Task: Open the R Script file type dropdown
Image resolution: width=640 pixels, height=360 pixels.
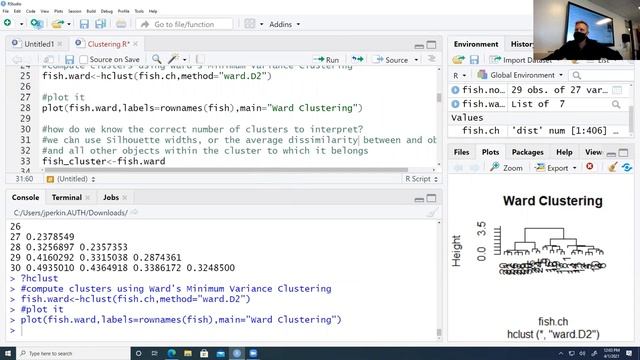Action: (x=421, y=179)
